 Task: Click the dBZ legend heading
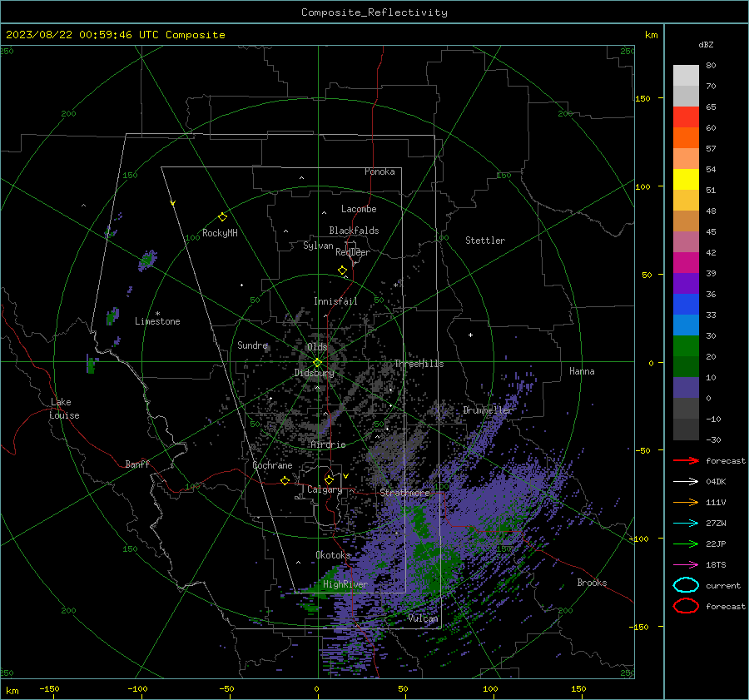(706, 44)
